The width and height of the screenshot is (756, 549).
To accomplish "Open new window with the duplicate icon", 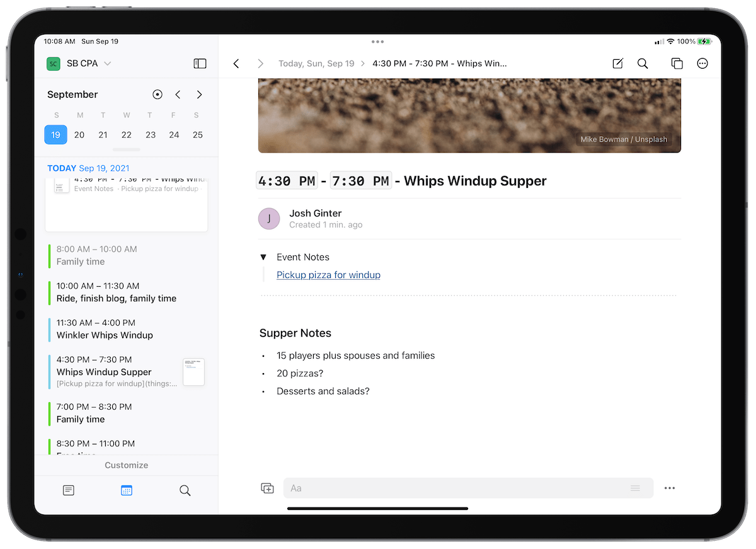I will (x=677, y=64).
